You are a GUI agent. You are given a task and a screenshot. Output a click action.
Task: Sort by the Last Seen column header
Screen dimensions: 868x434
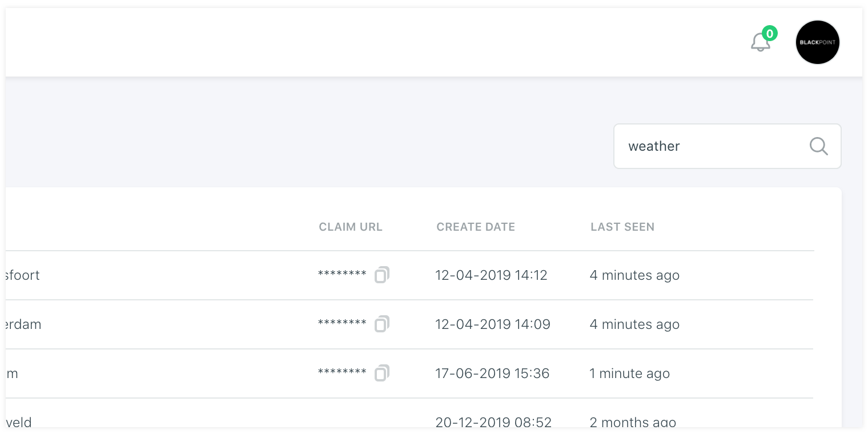point(622,227)
